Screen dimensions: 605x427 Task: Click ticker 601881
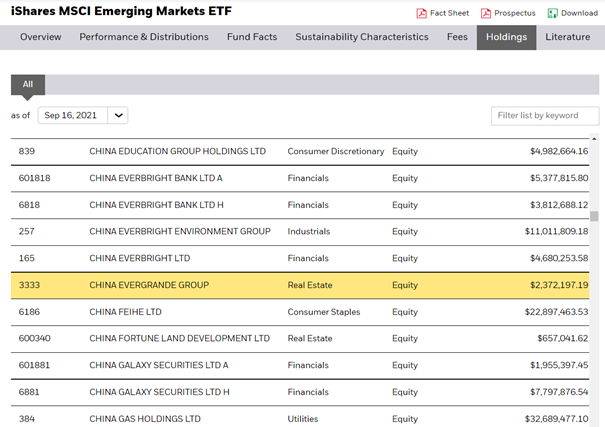pyautogui.click(x=34, y=365)
